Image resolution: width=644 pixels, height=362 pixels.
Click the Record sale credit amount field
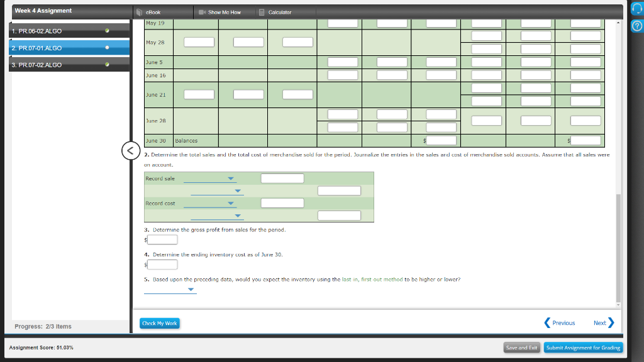(x=339, y=190)
